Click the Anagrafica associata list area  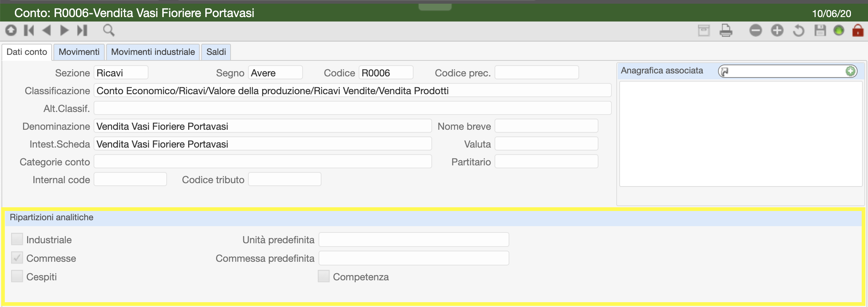(x=741, y=134)
